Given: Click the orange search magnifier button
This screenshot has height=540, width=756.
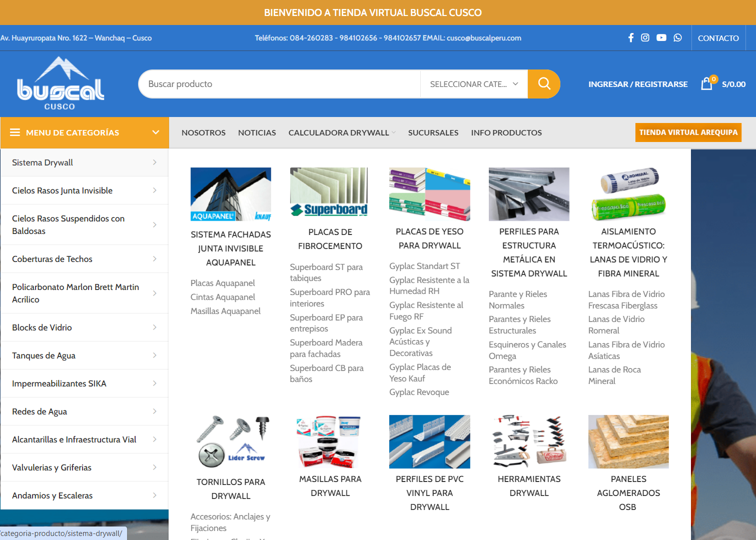Looking at the screenshot, I should click(544, 84).
